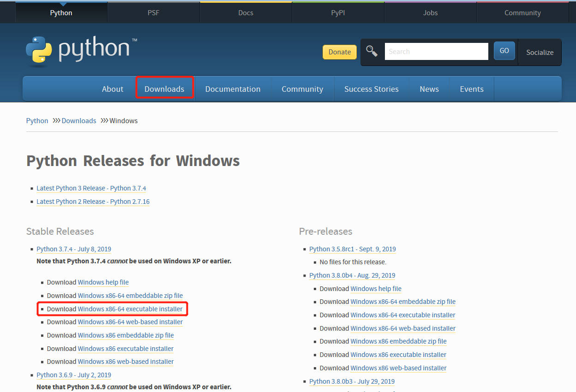Switch to the PyPI top tab

point(338,12)
